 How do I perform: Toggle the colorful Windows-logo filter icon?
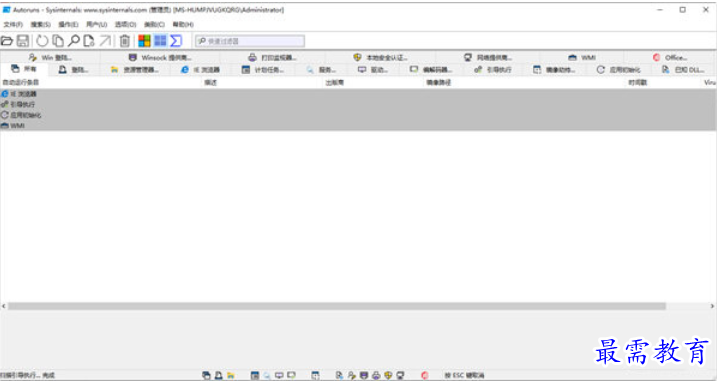click(x=144, y=41)
